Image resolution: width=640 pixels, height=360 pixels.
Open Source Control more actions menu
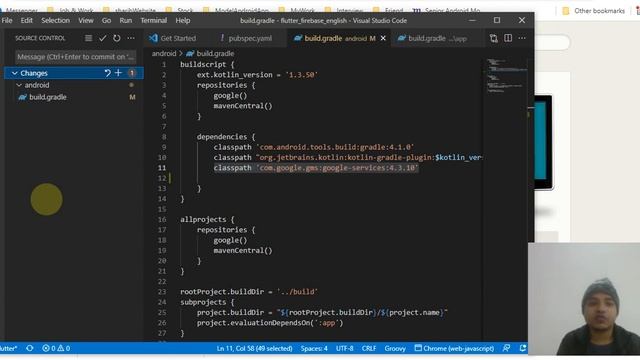131,38
